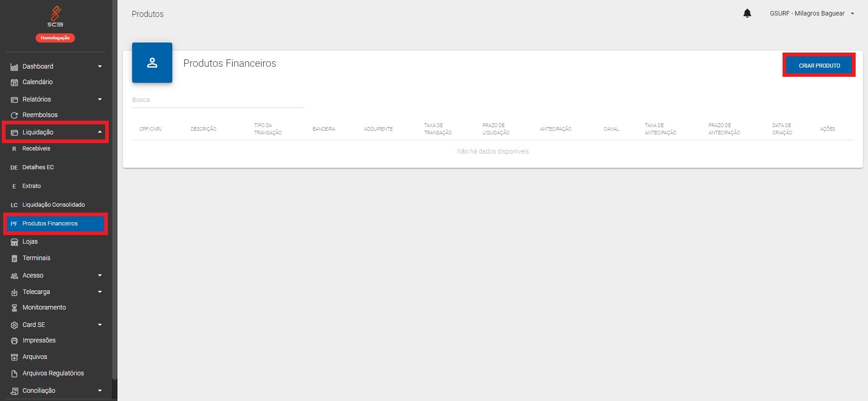Click the Calendário calendar icon

(14, 83)
